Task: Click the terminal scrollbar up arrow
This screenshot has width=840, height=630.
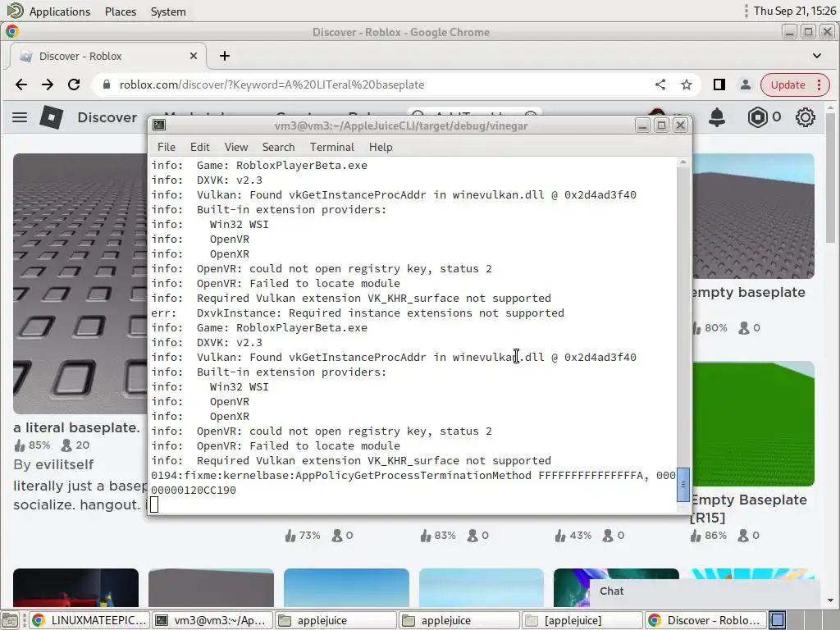Action: click(683, 162)
